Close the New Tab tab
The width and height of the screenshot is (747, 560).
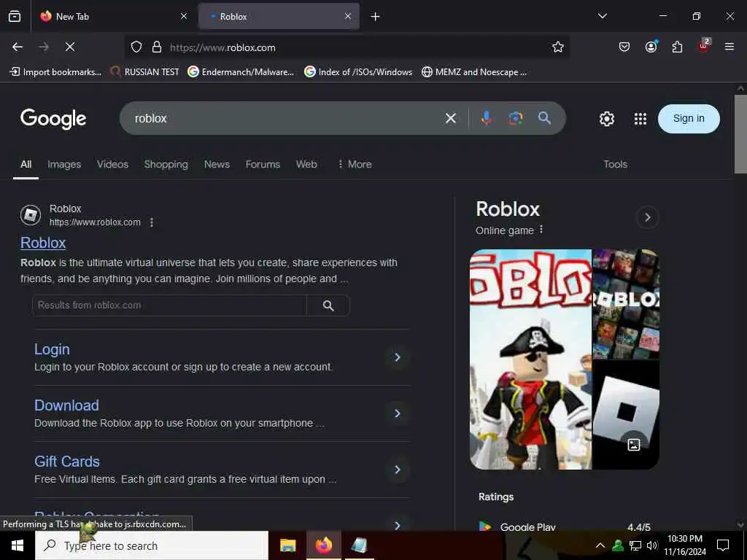pyautogui.click(x=184, y=16)
